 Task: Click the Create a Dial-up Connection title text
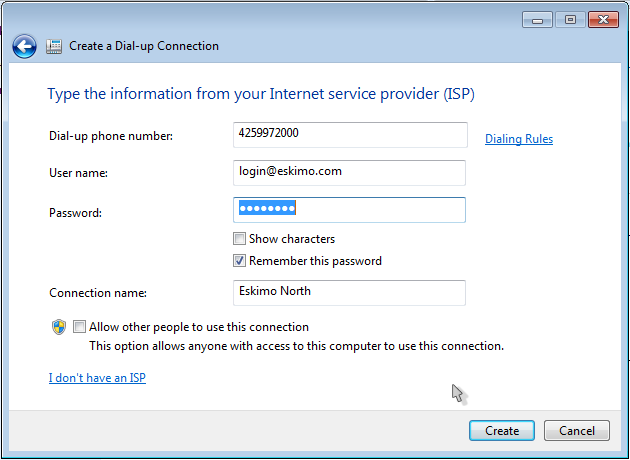pos(144,46)
